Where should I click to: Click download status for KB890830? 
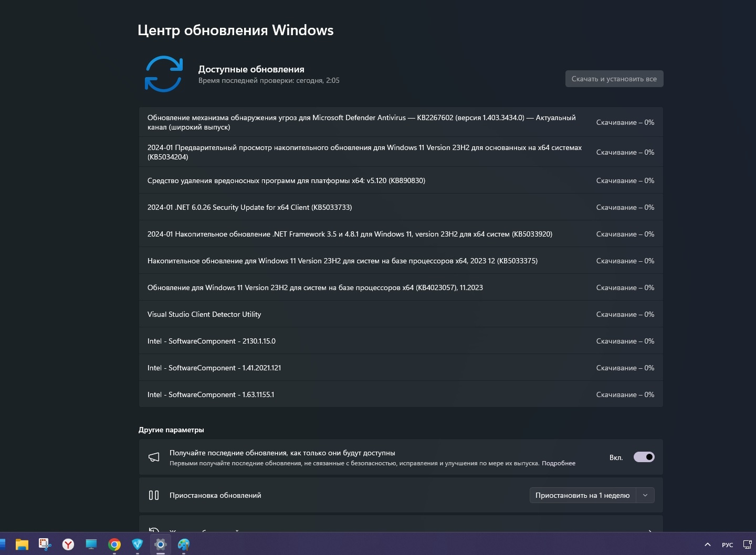(x=625, y=180)
